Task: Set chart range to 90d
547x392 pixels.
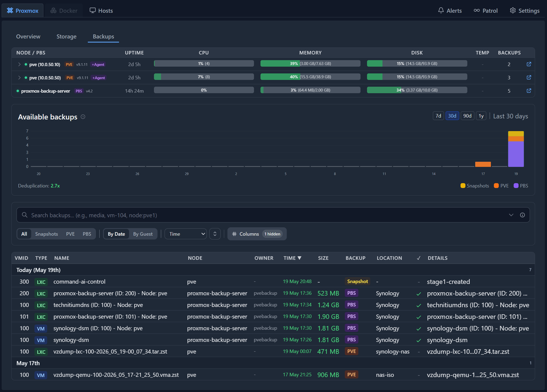Action: click(x=467, y=116)
